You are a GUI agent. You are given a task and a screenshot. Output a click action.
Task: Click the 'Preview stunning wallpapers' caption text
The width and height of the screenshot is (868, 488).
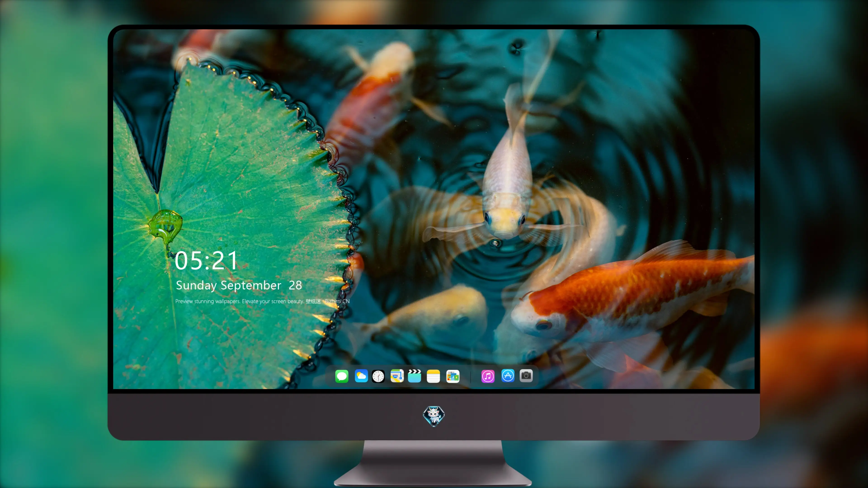(262, 301)
